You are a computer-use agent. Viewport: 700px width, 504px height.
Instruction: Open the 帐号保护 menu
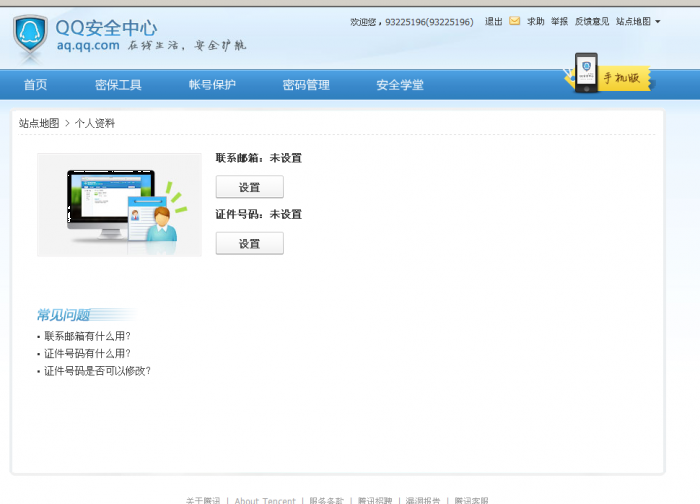[x=212, y=84]
